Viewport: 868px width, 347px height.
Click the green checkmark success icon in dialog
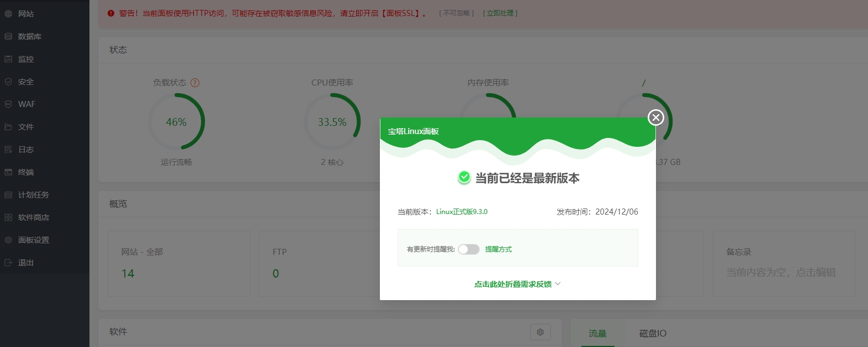[x=464, y=178]
